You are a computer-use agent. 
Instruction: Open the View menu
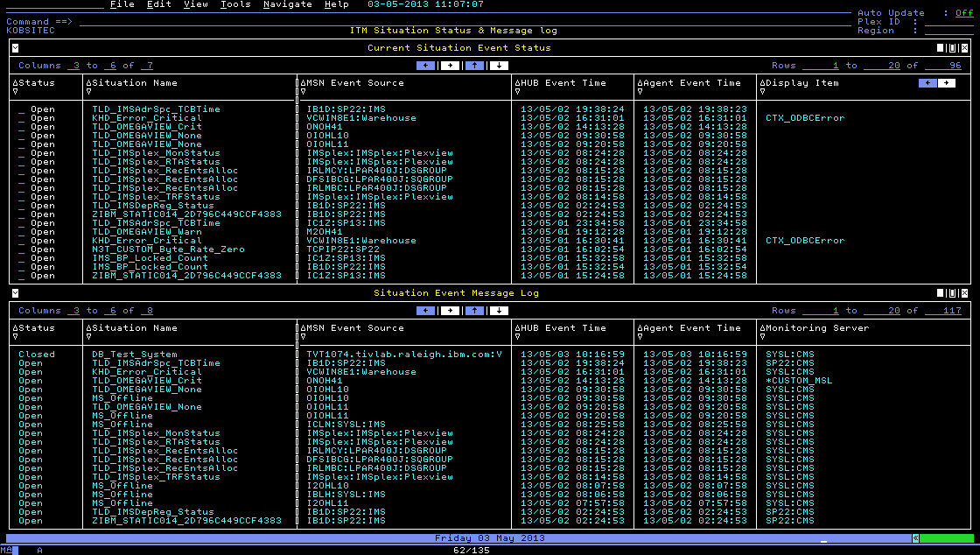coord(196,4)
